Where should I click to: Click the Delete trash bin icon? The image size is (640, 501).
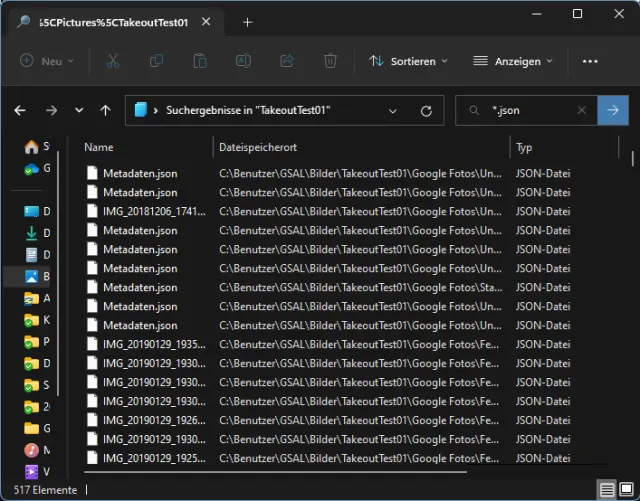pos(330,61)
